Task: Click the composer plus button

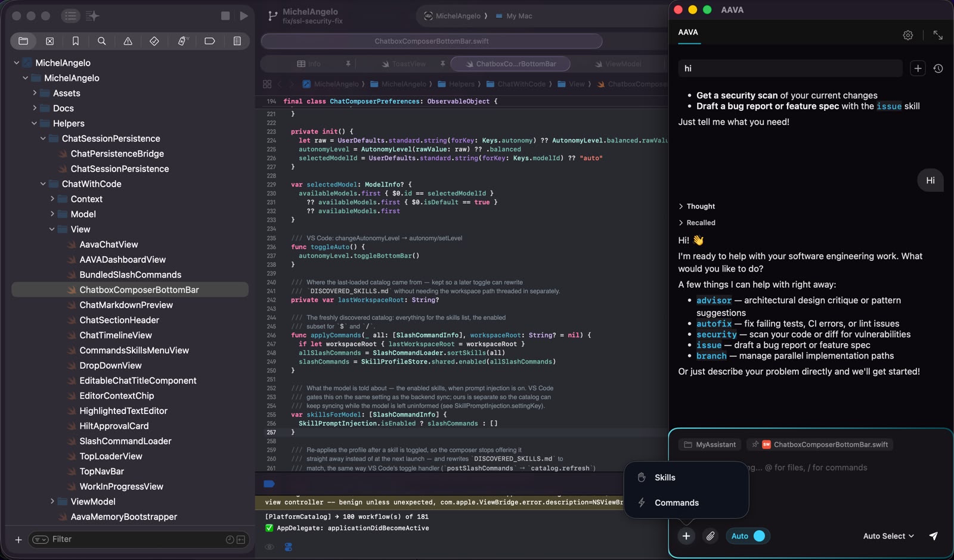Action: click(x=686, y=536)
